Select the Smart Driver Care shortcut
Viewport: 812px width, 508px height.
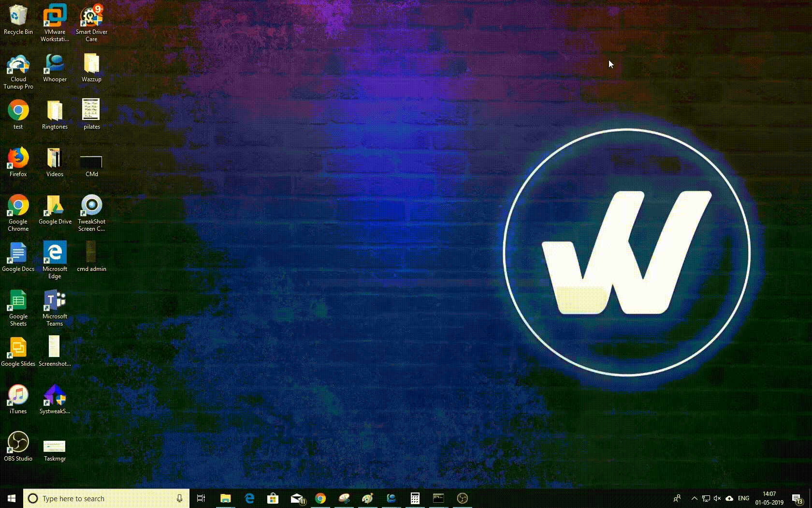coord(91,23)
